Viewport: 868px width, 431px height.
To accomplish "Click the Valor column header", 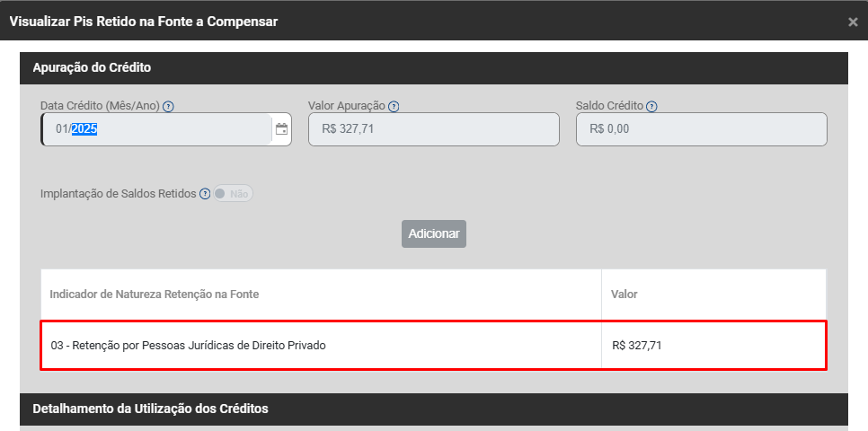I will coord(624,294).
